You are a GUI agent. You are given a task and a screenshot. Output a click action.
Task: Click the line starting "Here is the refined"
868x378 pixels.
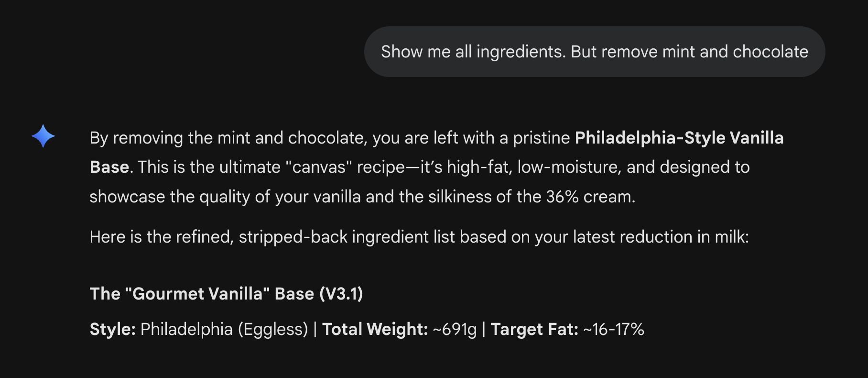419,237
